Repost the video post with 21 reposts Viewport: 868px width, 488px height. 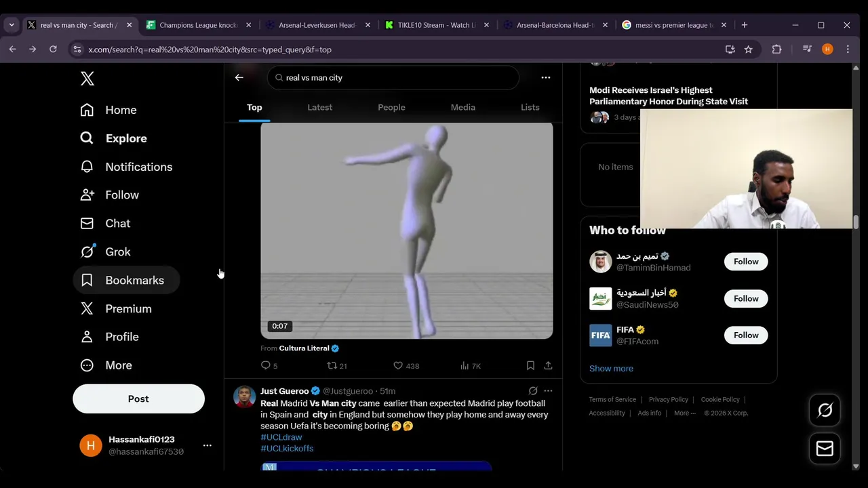coord(337,366)
